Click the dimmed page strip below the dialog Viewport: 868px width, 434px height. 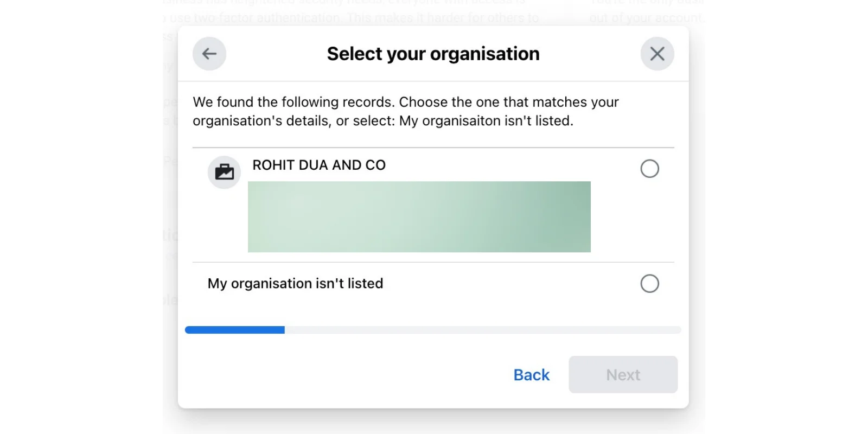pos(433,421)
